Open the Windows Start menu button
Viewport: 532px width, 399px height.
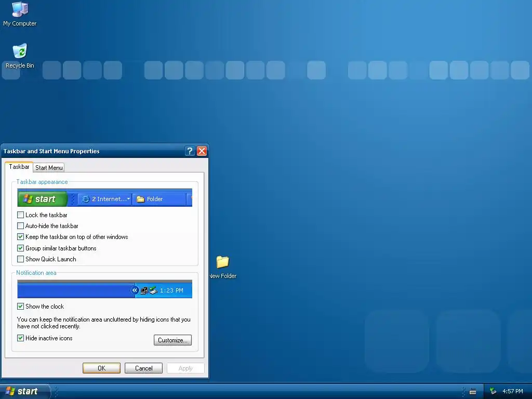point(25,391)
